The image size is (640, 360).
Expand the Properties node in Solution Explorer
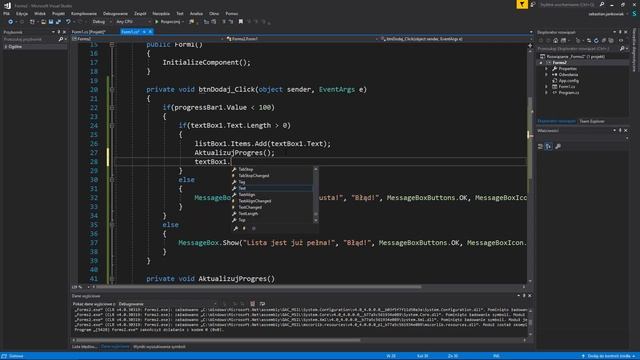(547, 69)
